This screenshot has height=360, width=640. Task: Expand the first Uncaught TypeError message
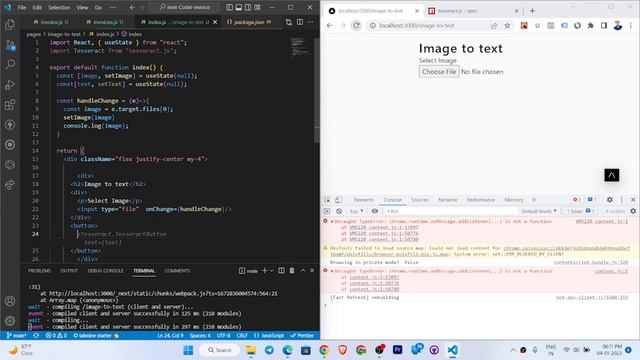tap(332, 221)
